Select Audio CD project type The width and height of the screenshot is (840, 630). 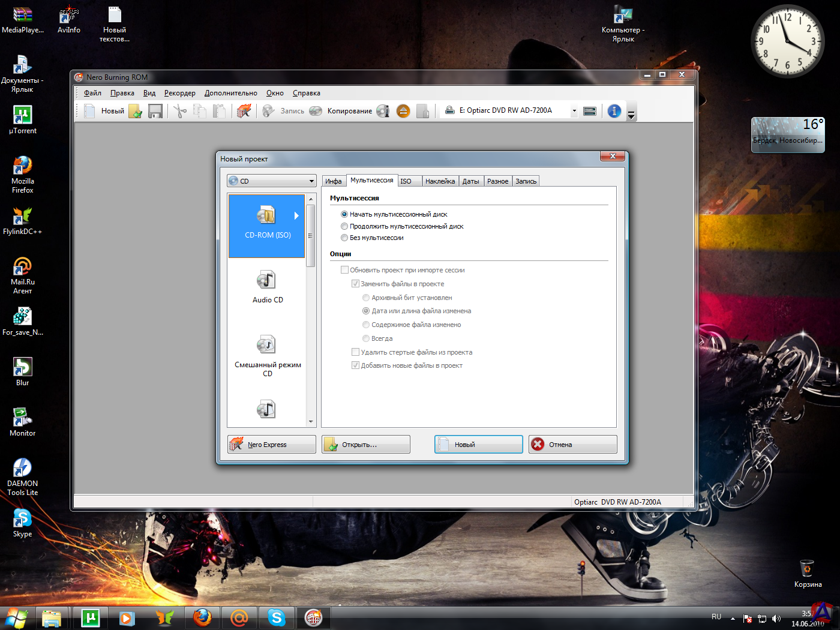(x=267, y=287)
